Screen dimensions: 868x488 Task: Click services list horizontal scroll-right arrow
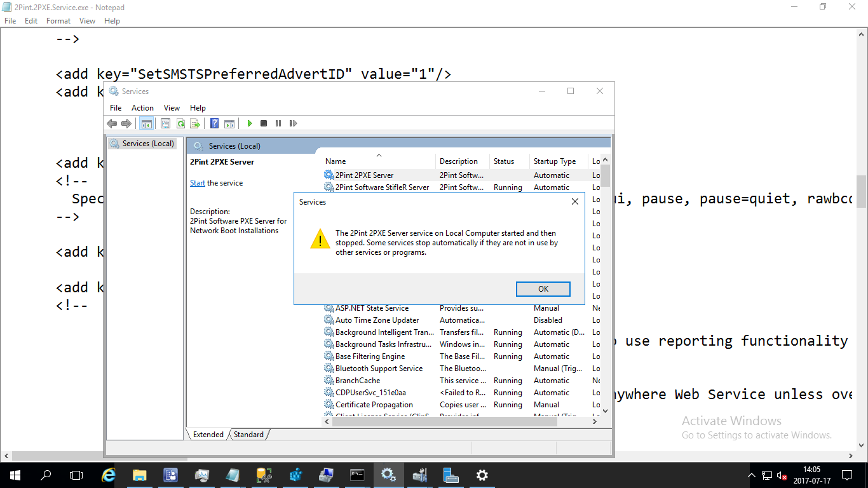[x=595, y=421]
